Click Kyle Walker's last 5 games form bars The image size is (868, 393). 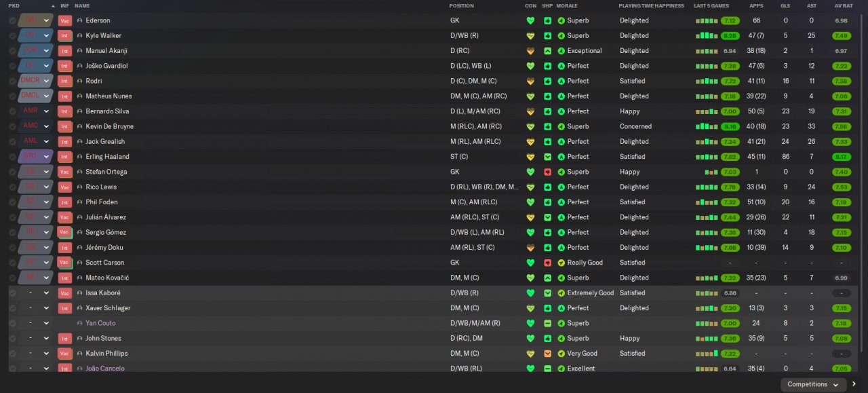[x=707, y=35]
